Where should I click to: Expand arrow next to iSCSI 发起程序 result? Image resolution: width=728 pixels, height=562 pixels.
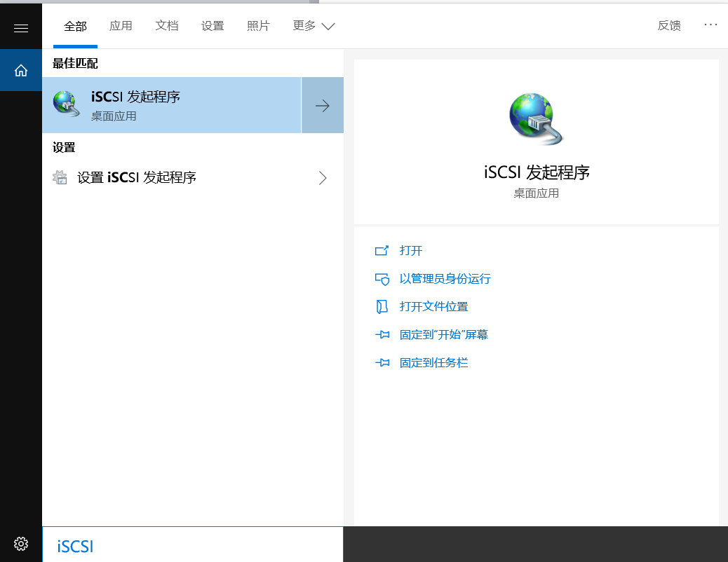[323, 105]
